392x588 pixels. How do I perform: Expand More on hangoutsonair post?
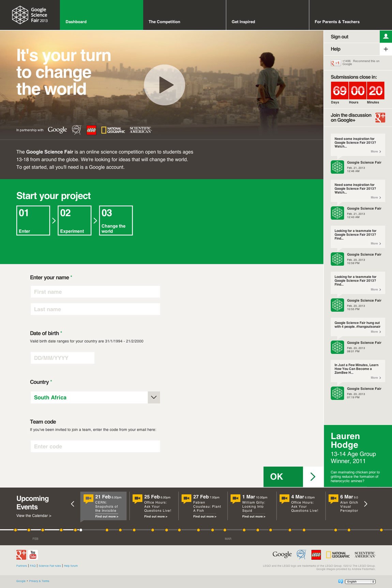[376, 332]
